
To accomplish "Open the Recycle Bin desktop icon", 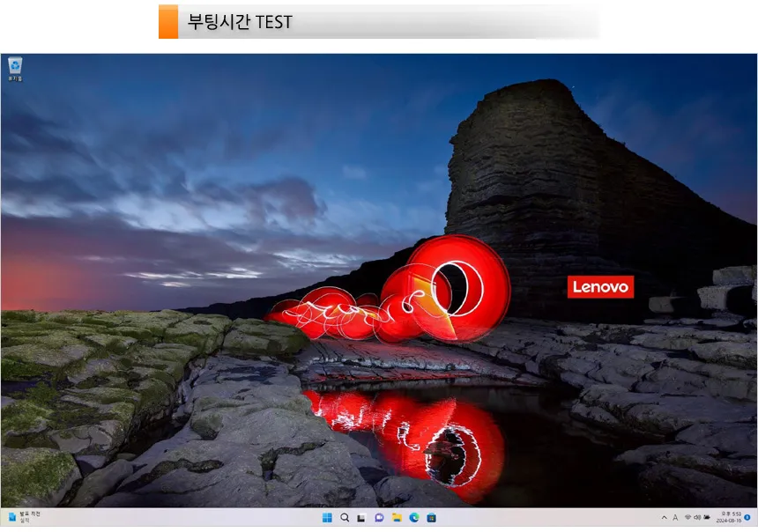I will click(x=15, y=67).
